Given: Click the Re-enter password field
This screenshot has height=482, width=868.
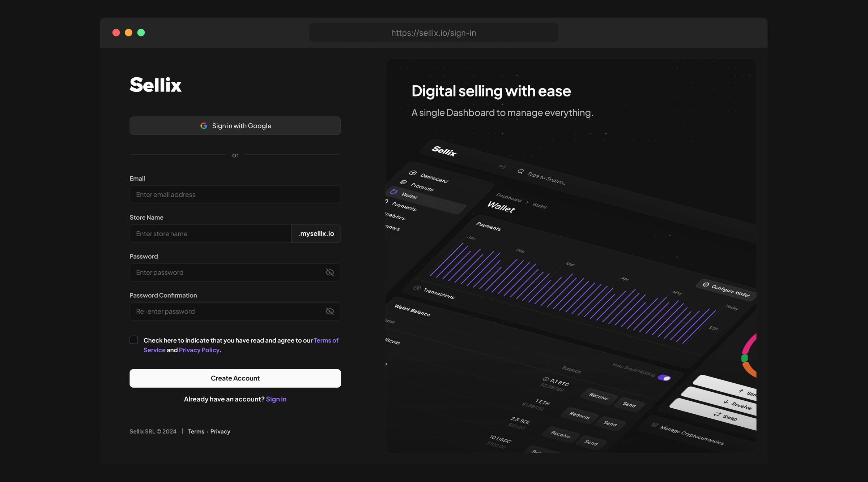Looking at the screenshot, I should [235, 311].
